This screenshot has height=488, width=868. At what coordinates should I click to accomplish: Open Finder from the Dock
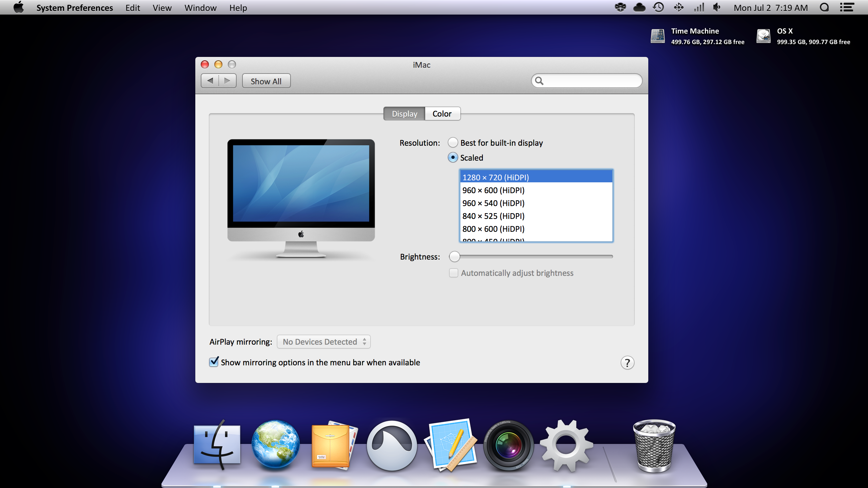point(217,445)
